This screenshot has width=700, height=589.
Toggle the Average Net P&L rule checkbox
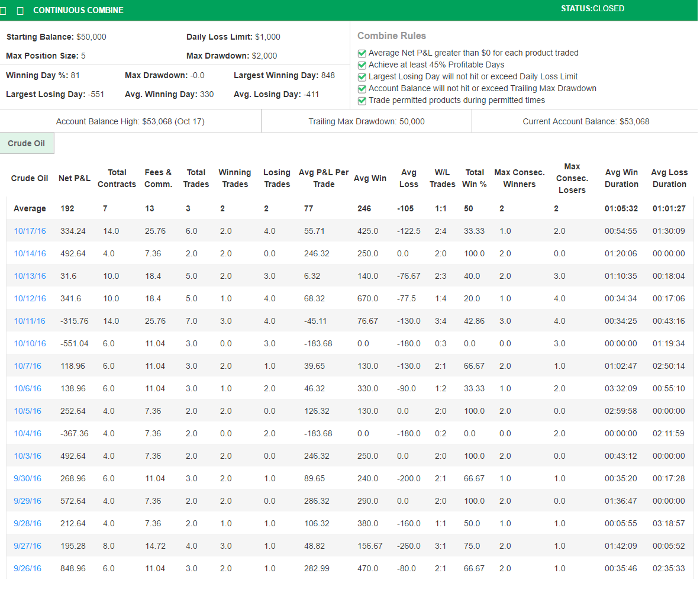[362, 53]
